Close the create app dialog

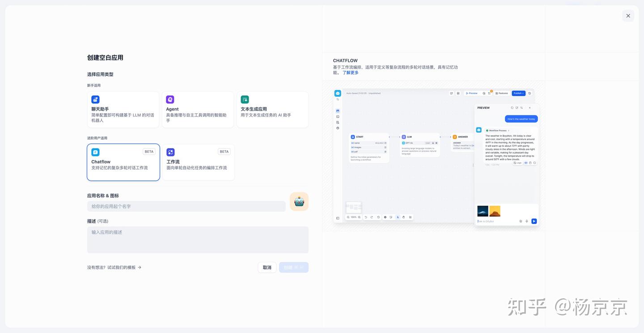click(x=628, y=16)
